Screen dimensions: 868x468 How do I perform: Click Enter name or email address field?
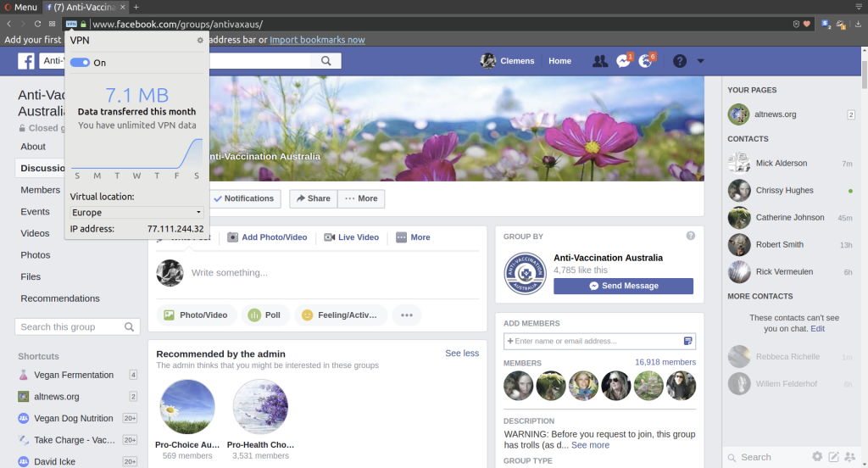point(593,341)
